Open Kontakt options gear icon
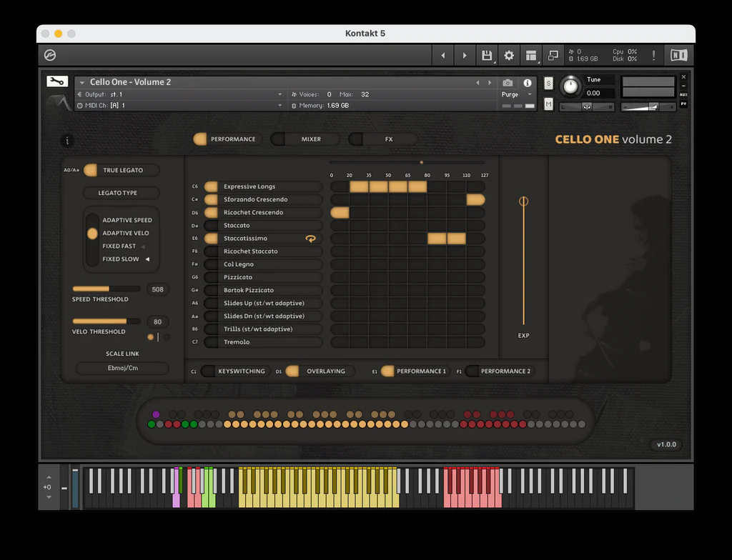 pos(509,56)
